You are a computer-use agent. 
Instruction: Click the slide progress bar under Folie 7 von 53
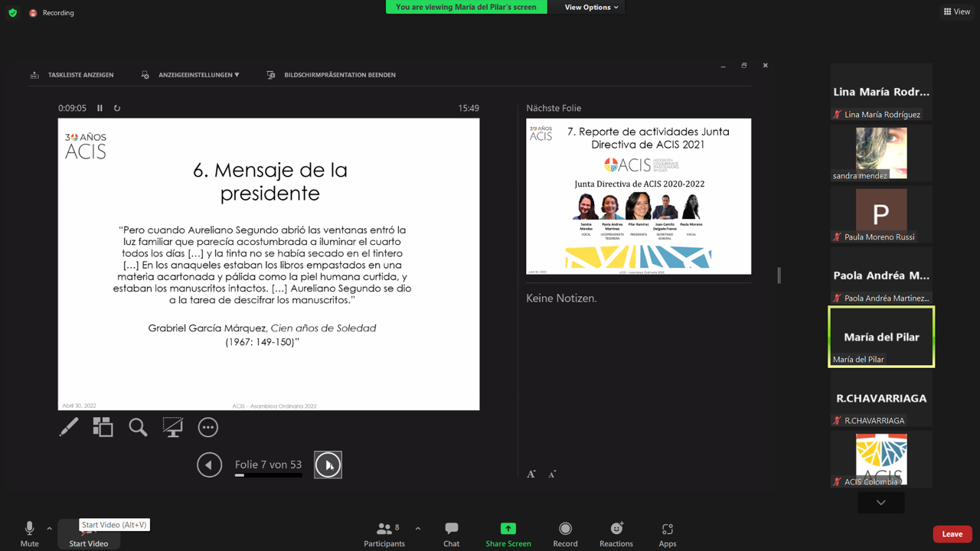pyautogui.click(x=268, y=475)
